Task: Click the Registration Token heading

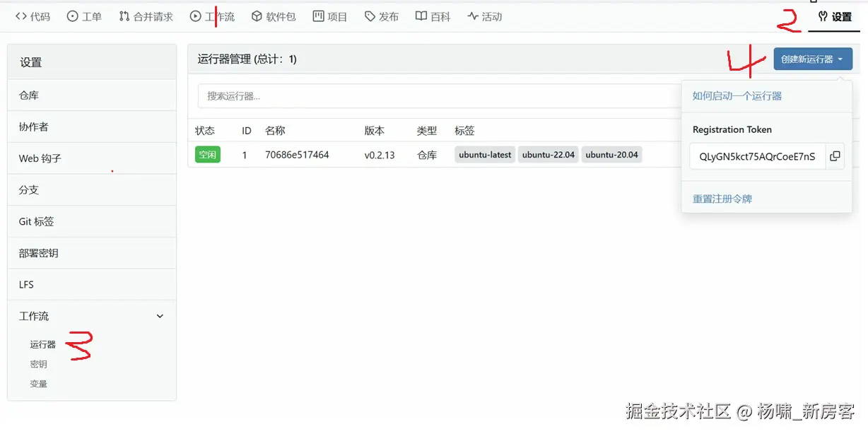Action: coord(732,130)
